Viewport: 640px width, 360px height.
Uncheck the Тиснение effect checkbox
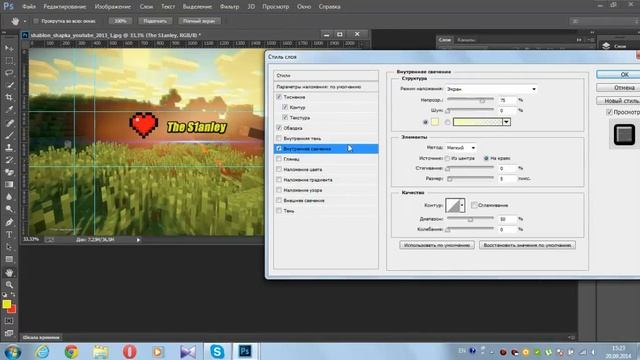(279, 97)
